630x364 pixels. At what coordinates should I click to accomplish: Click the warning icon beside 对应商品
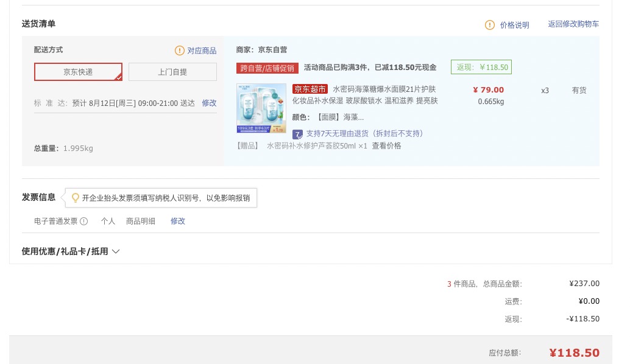179,51
